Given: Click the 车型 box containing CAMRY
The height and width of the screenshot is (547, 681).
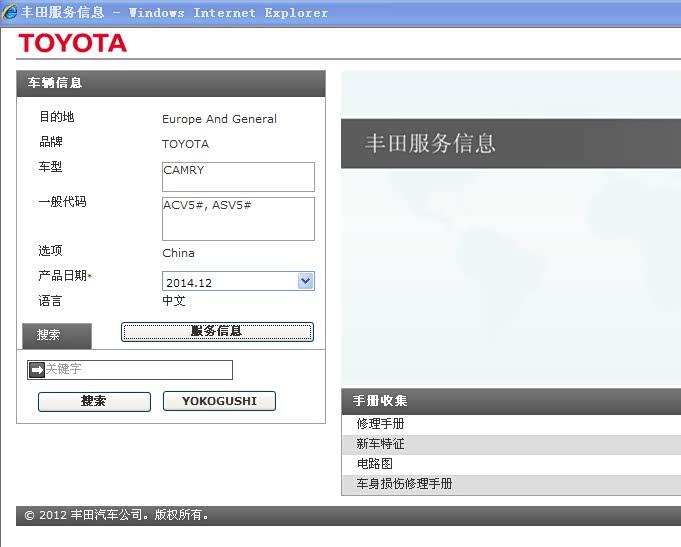Looking at the screenshot, I should coord(238,177).
